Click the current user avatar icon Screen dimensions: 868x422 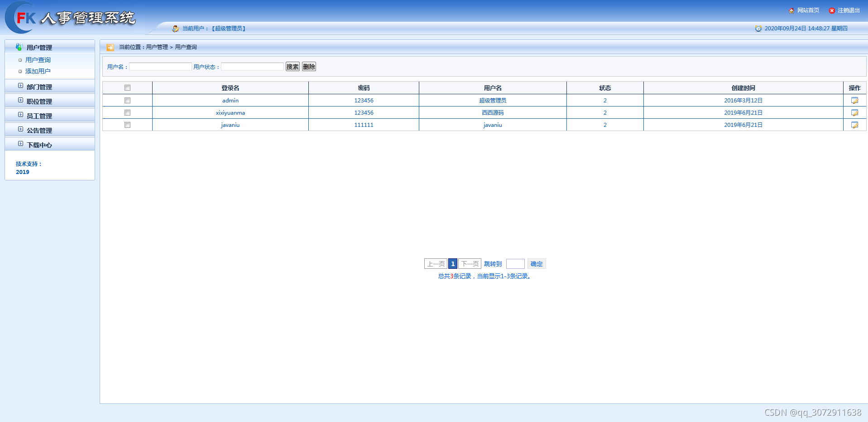(x=176, y=29)
